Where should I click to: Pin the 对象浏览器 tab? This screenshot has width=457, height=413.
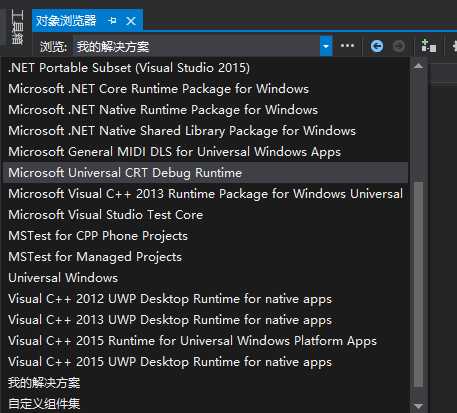[x=112, y=21]
